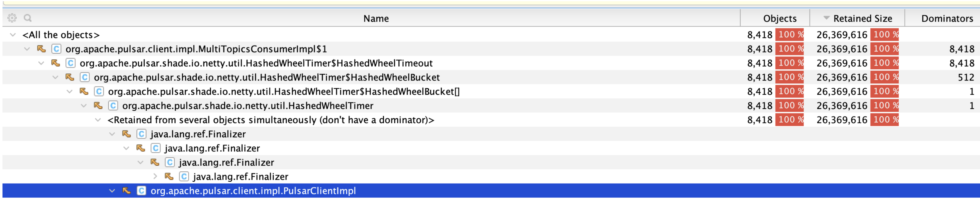980x206 pixels.
Task: Click the Dominators column header
Action: 947,18
